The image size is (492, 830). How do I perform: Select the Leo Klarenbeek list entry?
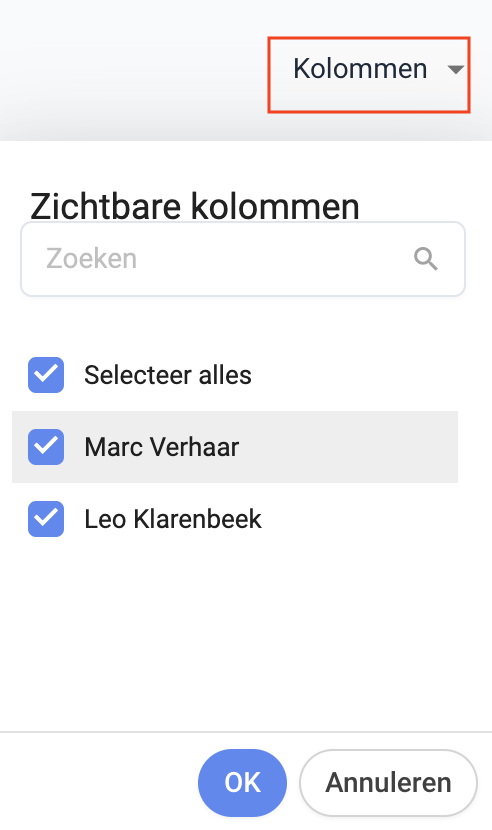tap(235, 519)
